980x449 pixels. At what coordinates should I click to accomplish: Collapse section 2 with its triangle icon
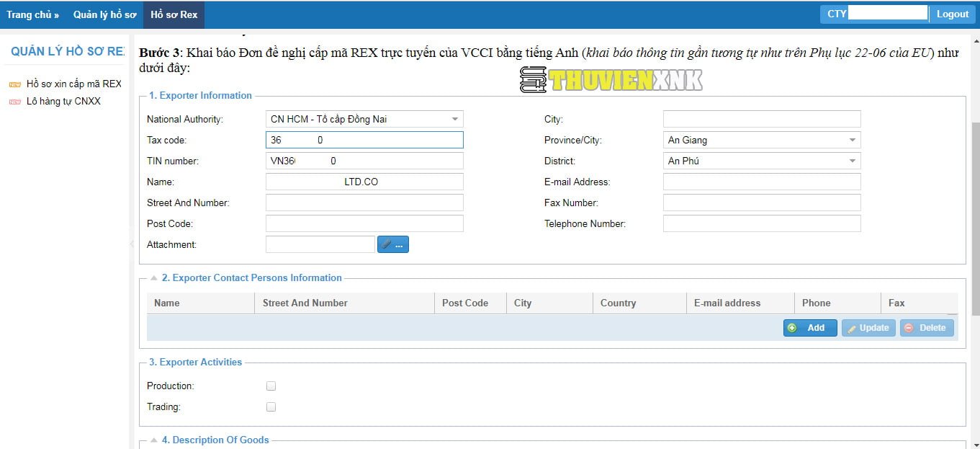[x=153, y=277]
